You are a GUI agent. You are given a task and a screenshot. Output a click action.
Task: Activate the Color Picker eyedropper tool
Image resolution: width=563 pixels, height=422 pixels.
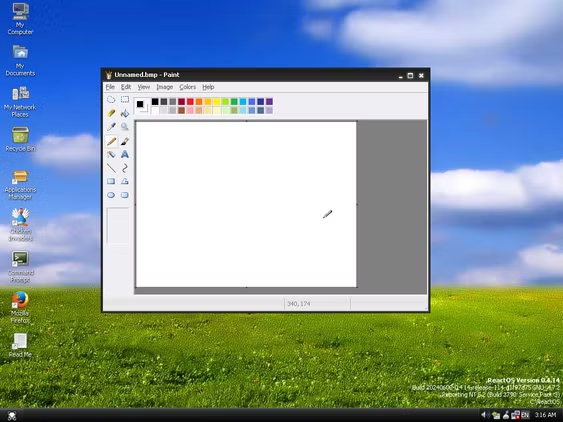click(111, 127)
